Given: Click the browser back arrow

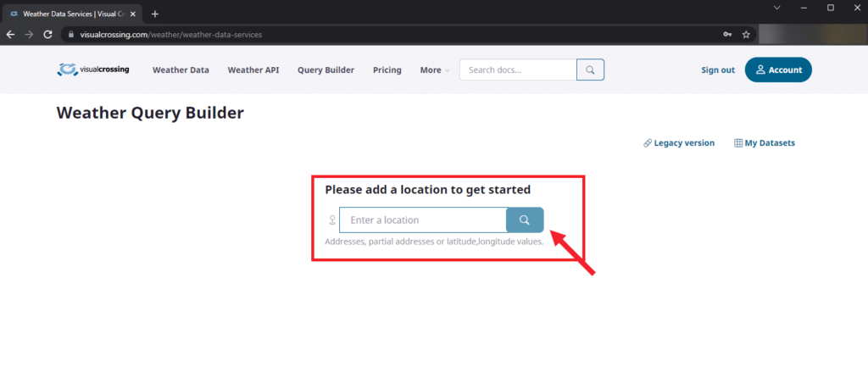Looking at the screenshot, I should (x=10, y=34).
